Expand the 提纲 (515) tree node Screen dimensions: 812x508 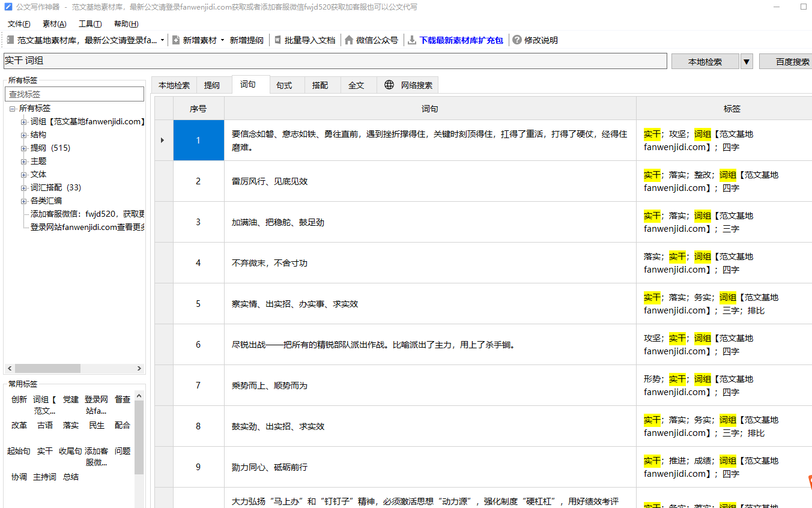point(24,148)
